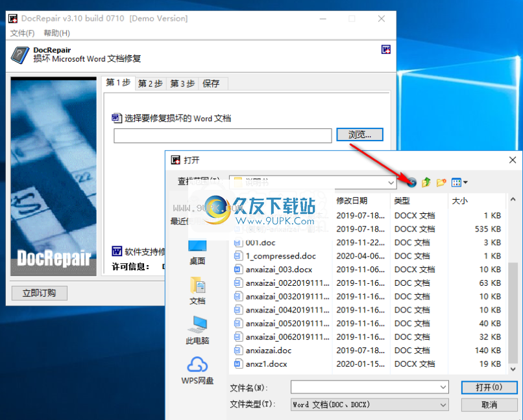Click the 535 KB size cell
523x420 pixels.
point(488,229)
